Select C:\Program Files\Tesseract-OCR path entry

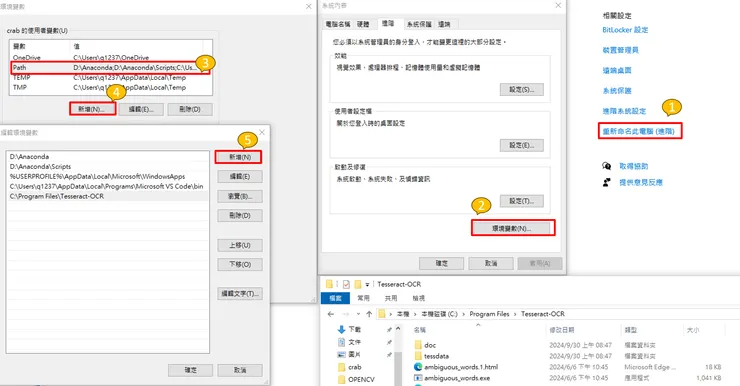108,196
